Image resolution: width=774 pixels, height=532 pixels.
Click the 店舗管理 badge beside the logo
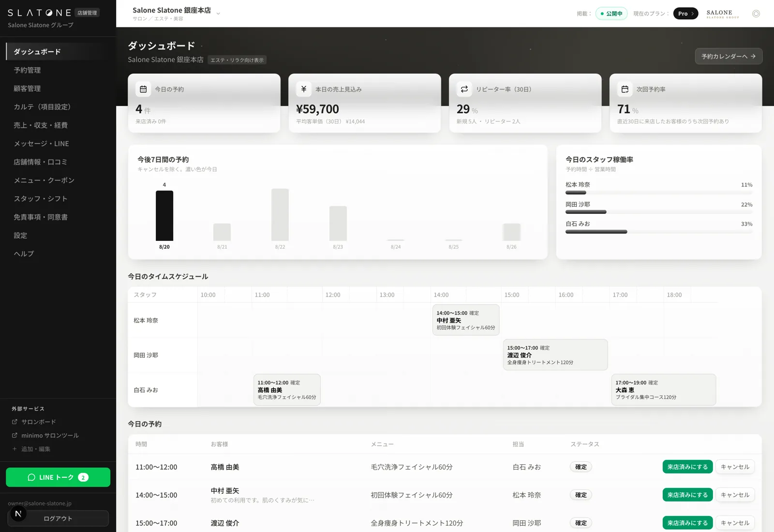(x=87, y=13)
